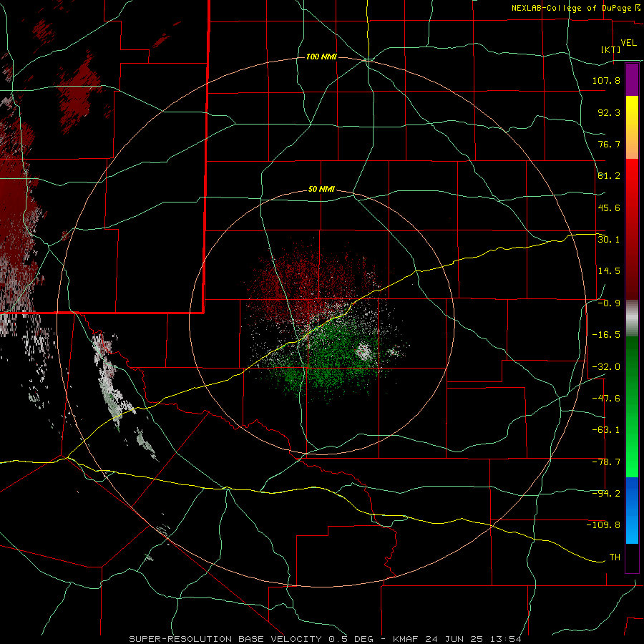The height and width of the screenshot is (644, 644).
Task: Click the -63.1 legend value
Action: pos(606,430)
